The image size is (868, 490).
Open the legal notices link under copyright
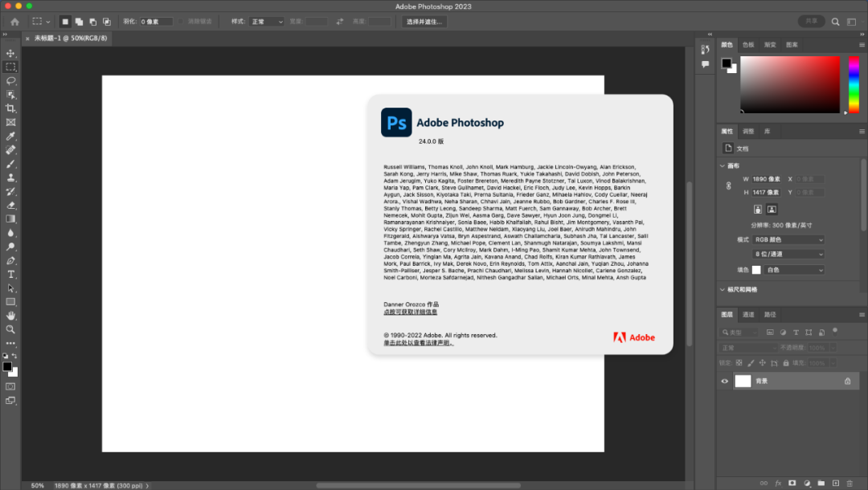pos(419,343)
